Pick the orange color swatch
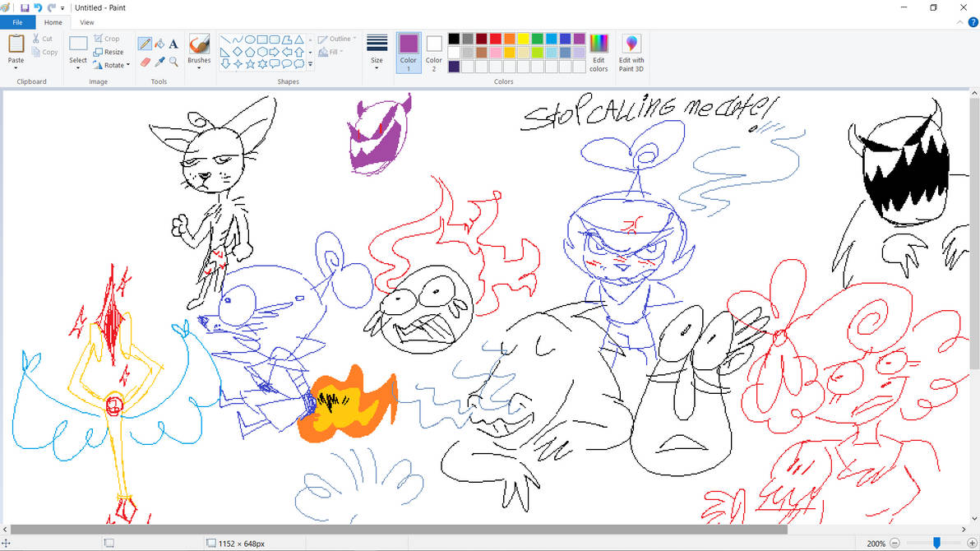980x551 pixels. click(x=510, y=39)
